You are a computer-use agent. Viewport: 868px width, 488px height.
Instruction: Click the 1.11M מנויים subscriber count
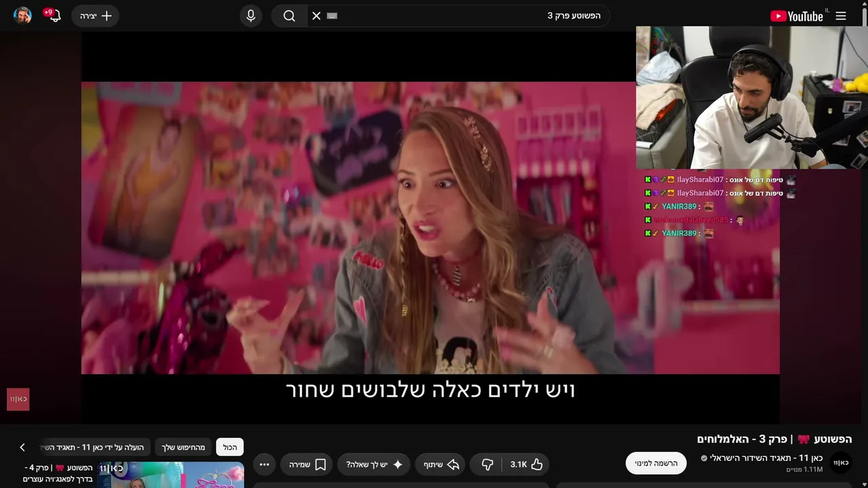coord(804,469)
